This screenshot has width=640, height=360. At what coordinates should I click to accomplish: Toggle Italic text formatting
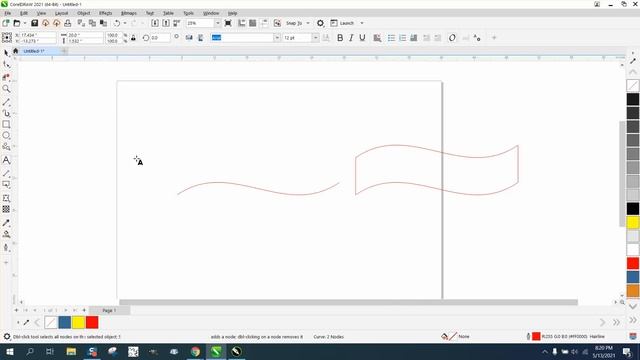pyautogui.click(x=351, y=38)
